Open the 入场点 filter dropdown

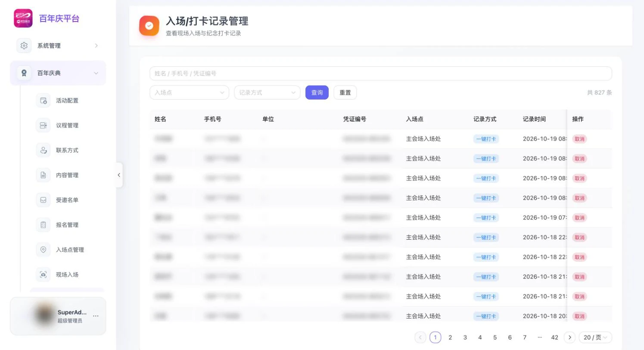tap(190, 93)
